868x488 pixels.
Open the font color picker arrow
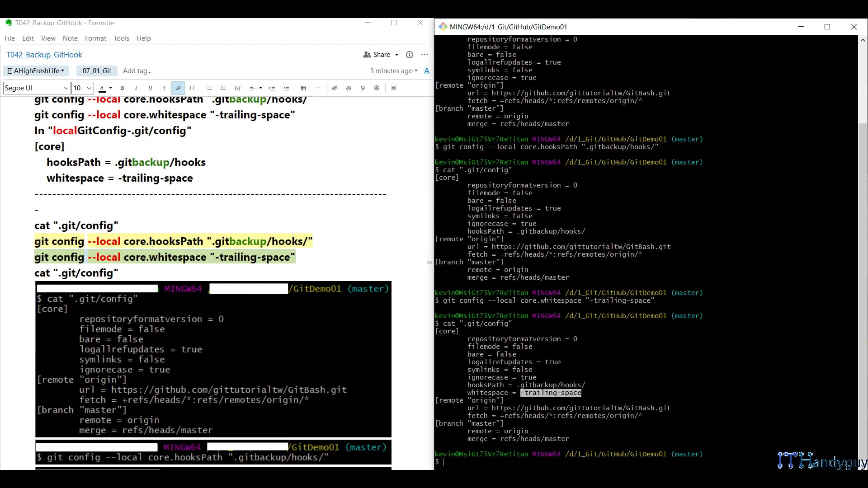110,88
